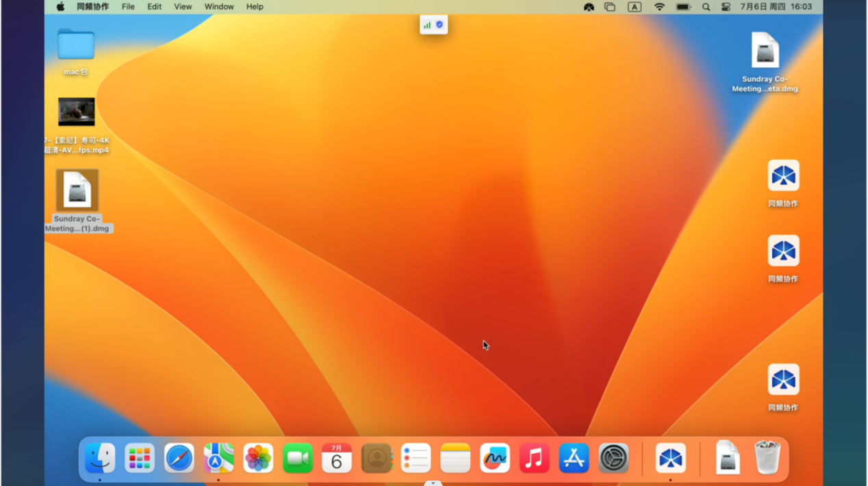The width and height of the screenshot is (868, 486).
Task: Open the Photos app in dock
Action: 258,458
